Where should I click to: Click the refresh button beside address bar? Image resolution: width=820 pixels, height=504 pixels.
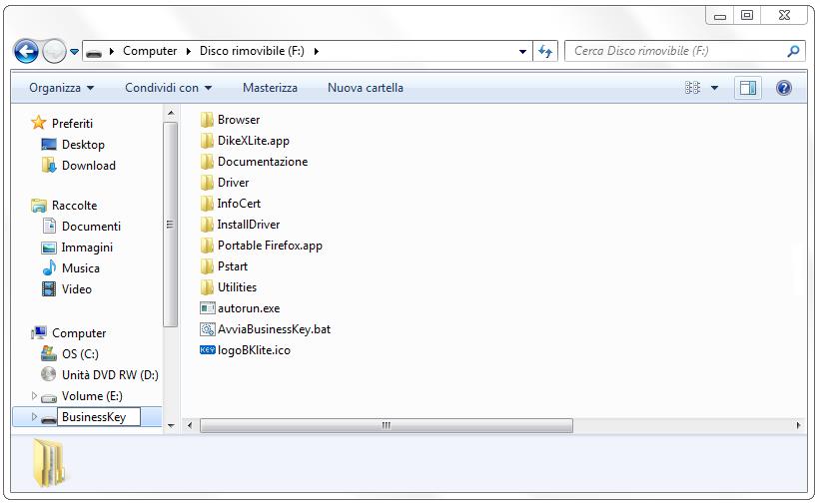point(545,51)
